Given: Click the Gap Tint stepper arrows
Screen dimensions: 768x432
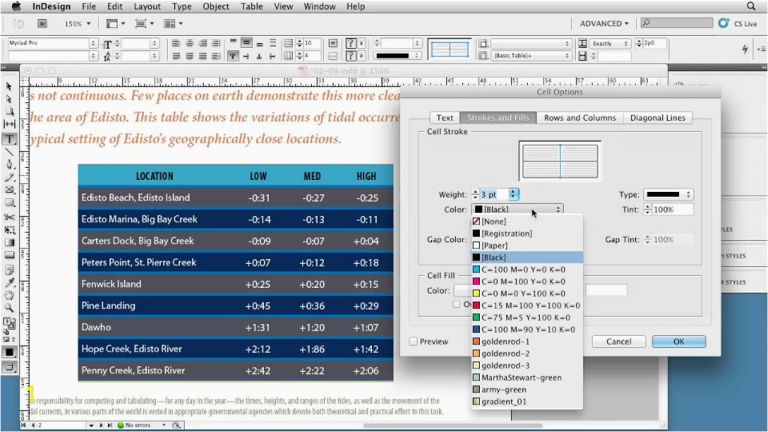Looking at the screenshot, I should (647, 240).
